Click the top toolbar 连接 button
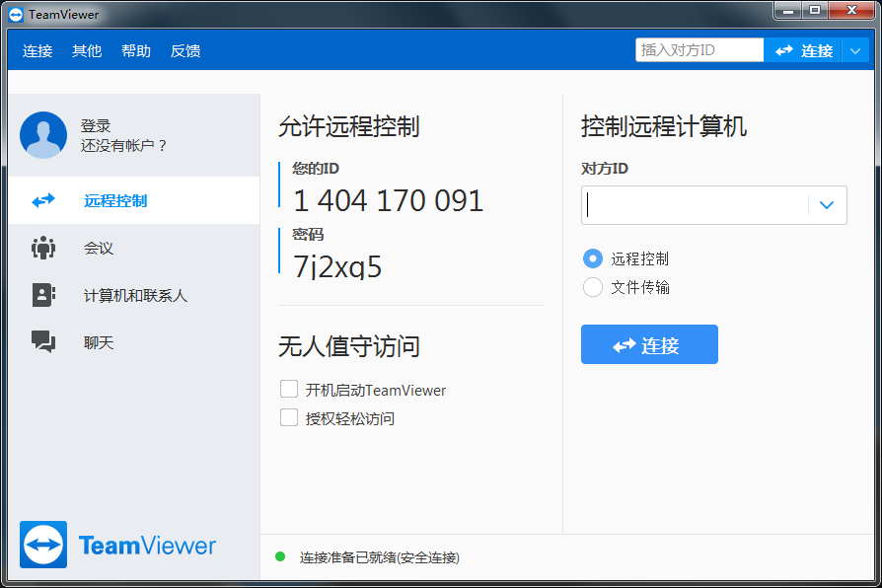 coord(803,51)
